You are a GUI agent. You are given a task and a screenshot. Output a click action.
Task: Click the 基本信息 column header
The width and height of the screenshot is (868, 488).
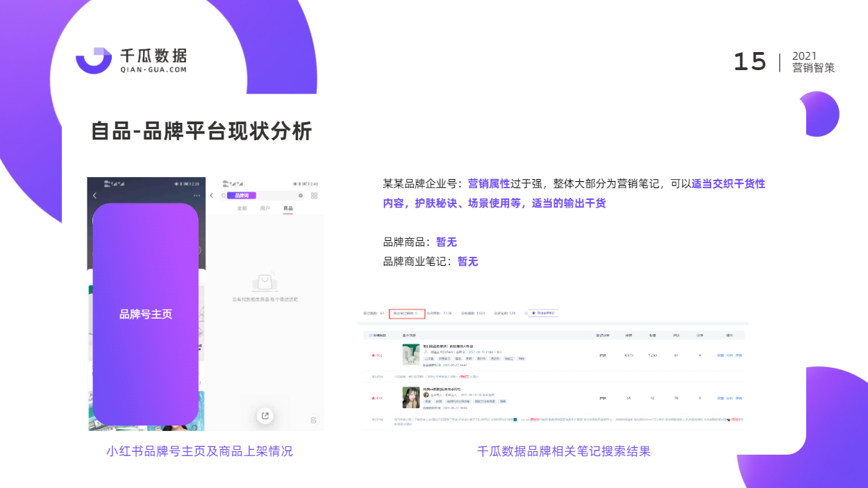point(410,335)
